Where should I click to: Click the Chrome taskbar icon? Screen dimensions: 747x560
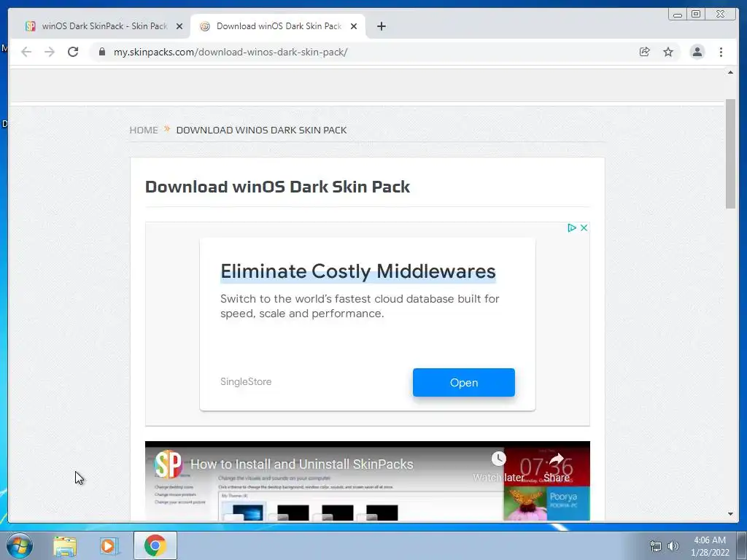click(155, 545)
